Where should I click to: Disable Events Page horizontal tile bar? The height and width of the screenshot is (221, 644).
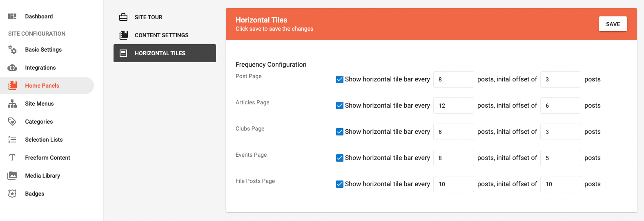pyautogui.click(x=339, y=158)
